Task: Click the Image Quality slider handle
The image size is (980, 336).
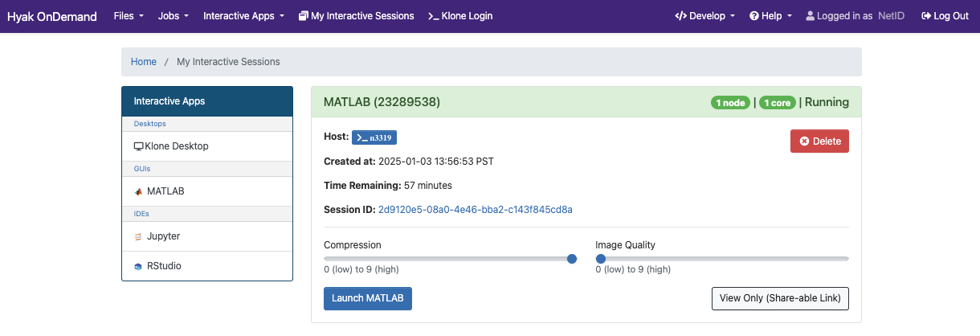Action: click(601, 259)
